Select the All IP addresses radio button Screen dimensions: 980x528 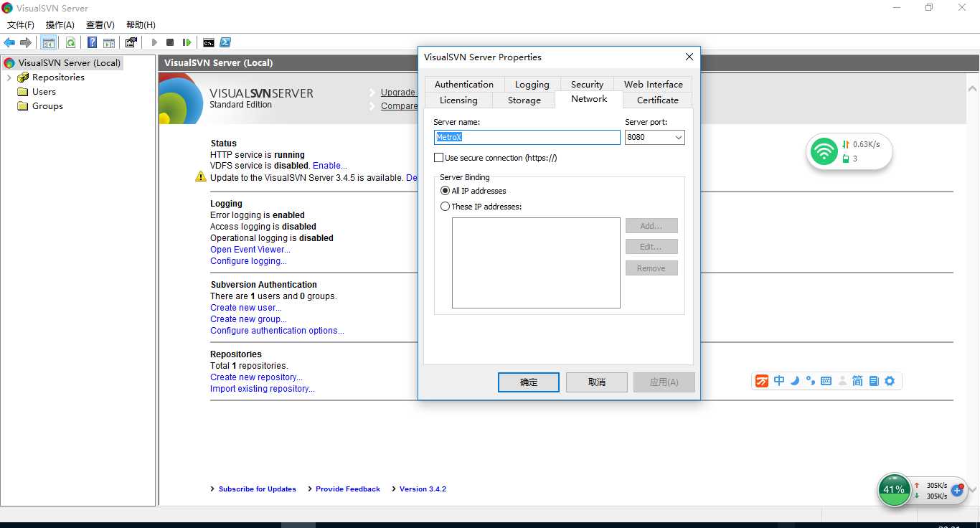coord(445,191)
